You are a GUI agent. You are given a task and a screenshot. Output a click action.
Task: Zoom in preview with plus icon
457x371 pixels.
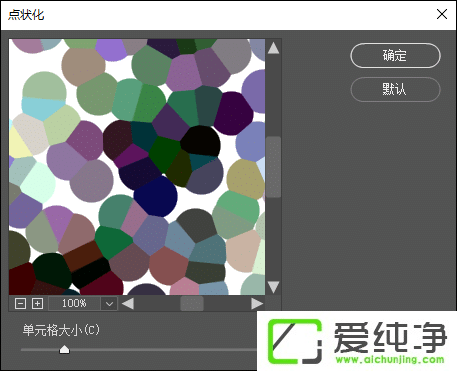click(37, 304)
